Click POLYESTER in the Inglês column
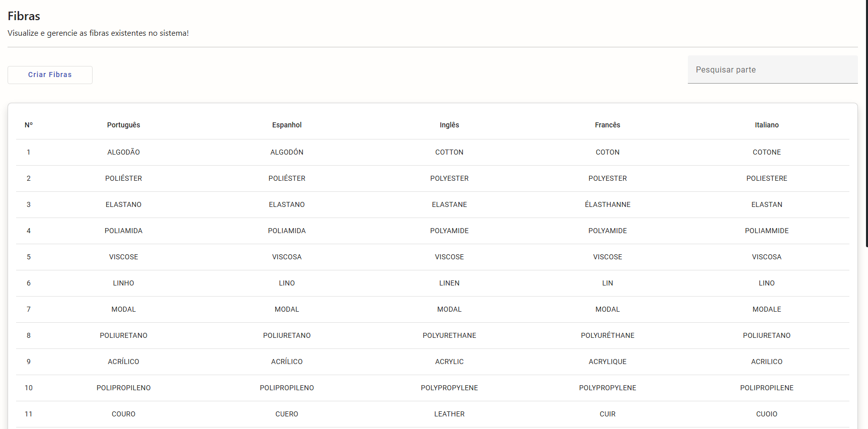 click(x=449, y=178)
